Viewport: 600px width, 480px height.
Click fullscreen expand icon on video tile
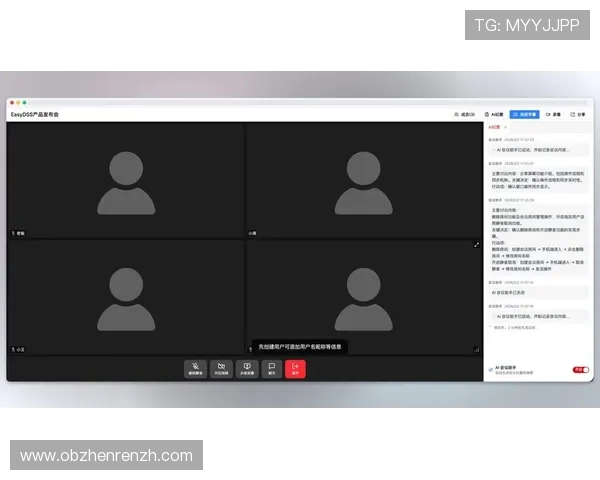pyautogui.click(x=477, y=244)
